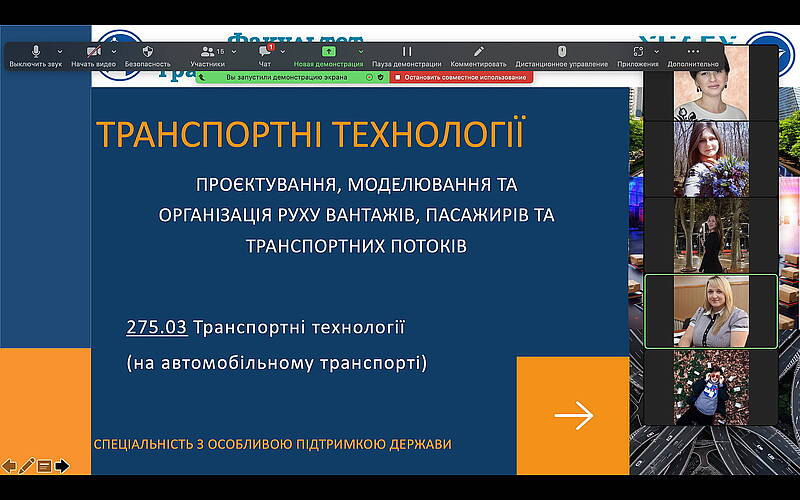
Task: Click the phone icon in green share bar
Action: (203, 78)
